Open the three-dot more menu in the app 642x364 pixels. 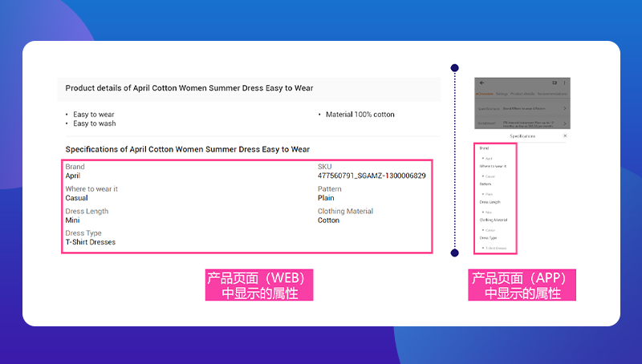[x=565, y=83]
